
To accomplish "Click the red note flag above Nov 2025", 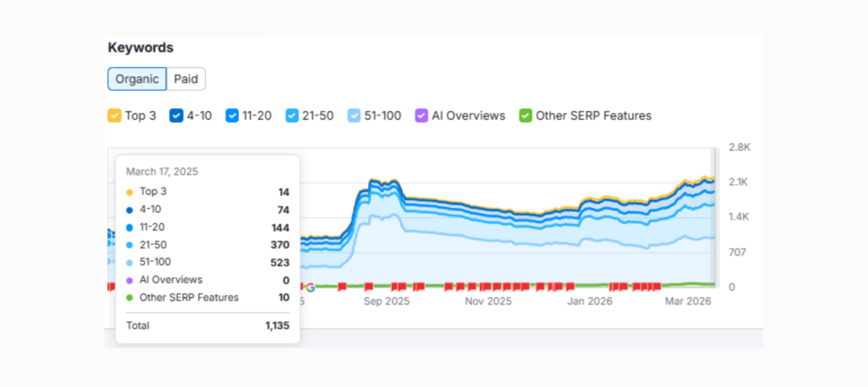I will pyautogui.click(x=488, y=286).
